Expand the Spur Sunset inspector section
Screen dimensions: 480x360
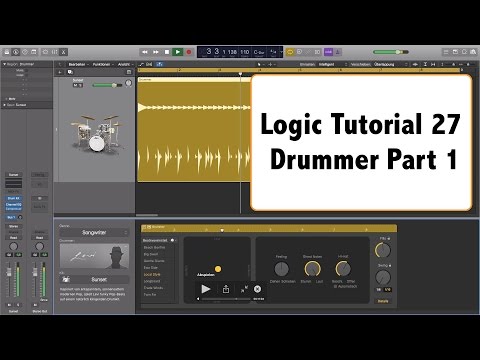[x=4, y=105]
